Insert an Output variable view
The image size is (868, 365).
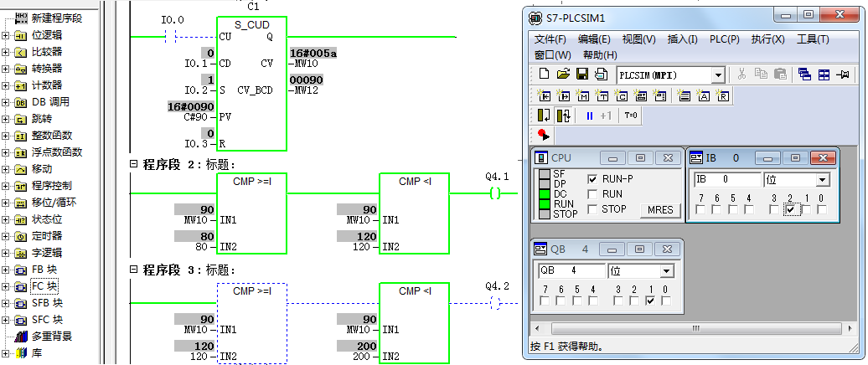[x=564, y=96]
